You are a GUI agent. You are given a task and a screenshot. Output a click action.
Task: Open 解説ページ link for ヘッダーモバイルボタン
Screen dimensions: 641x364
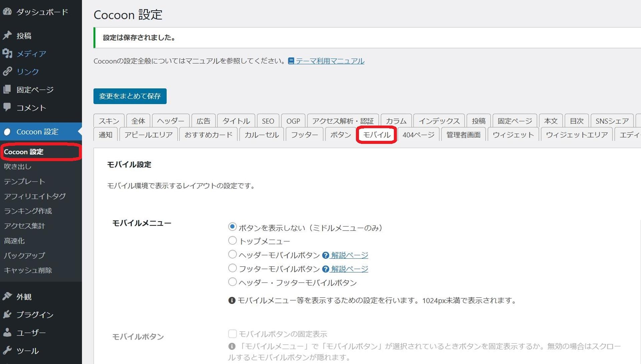[350, 255]
